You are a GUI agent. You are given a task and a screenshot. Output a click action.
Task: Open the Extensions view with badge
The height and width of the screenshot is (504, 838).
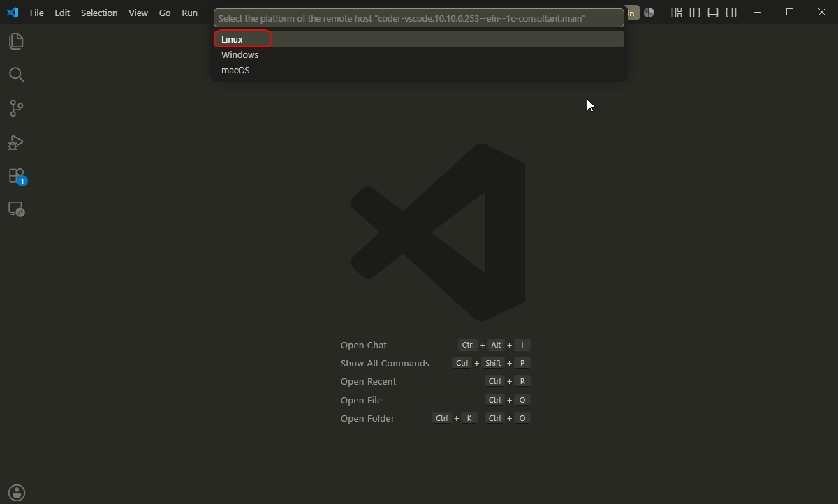(16, 176)
